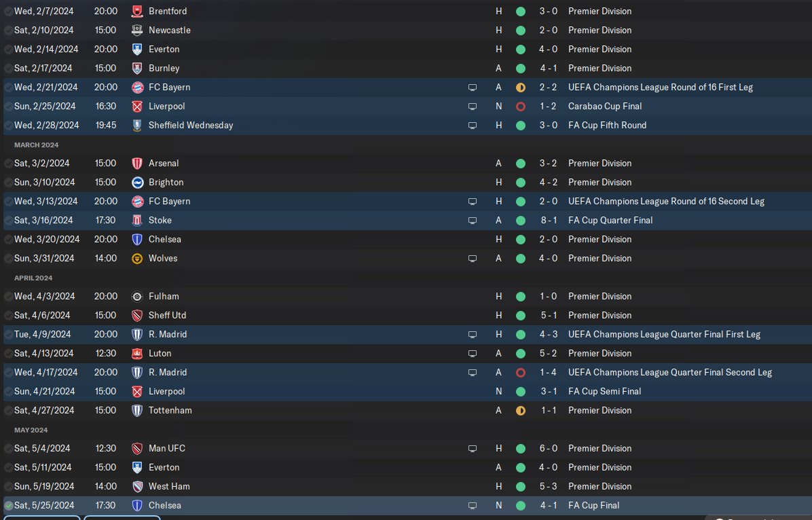The height and width of the screenshot is (520, 812).
Task: Toggle the checkmark for the 2/7/2024 fixture
Action: (8, 12)
